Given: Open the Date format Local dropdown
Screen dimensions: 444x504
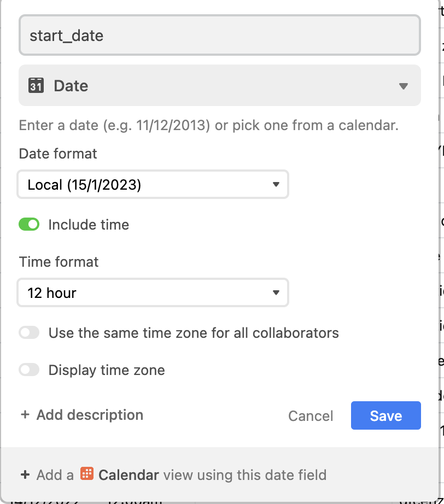Looking at the screenshot, I should click(153, 185).
